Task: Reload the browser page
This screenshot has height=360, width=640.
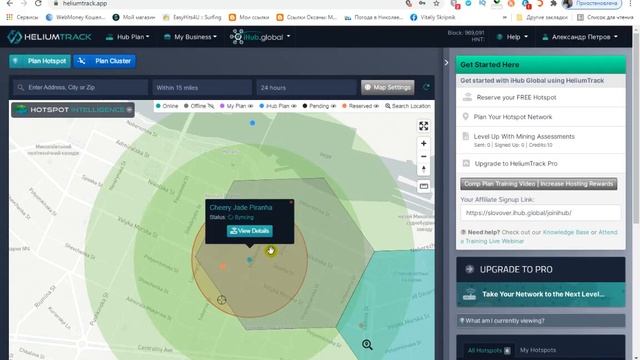Action: [38, 3]
